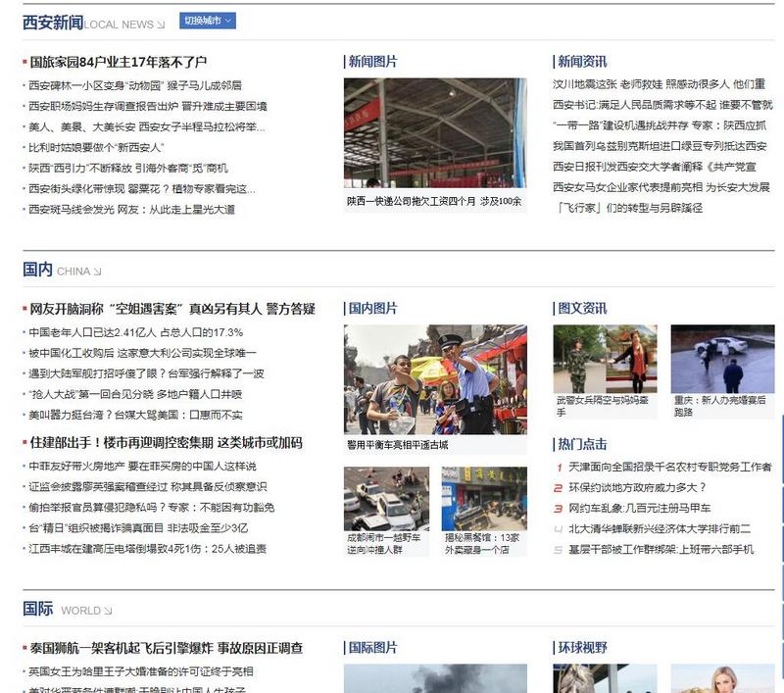Open headline 住建部出手！楼市再迎调控密集期
The height and width of the screenshot is (693, 784).
[x=166, y=443]
